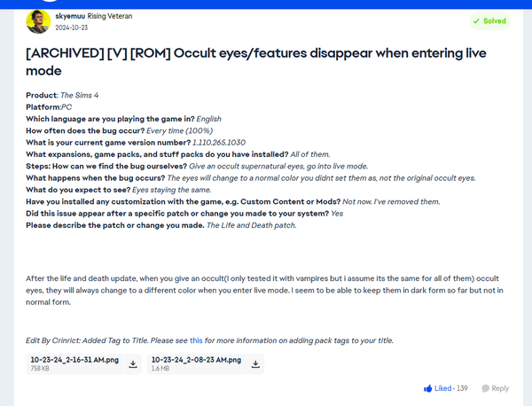The width and height of the screenshot is (532, 406).
Task: Download the 1.6 MB attachment via arrow icon
Action: [x=255, y=363]
